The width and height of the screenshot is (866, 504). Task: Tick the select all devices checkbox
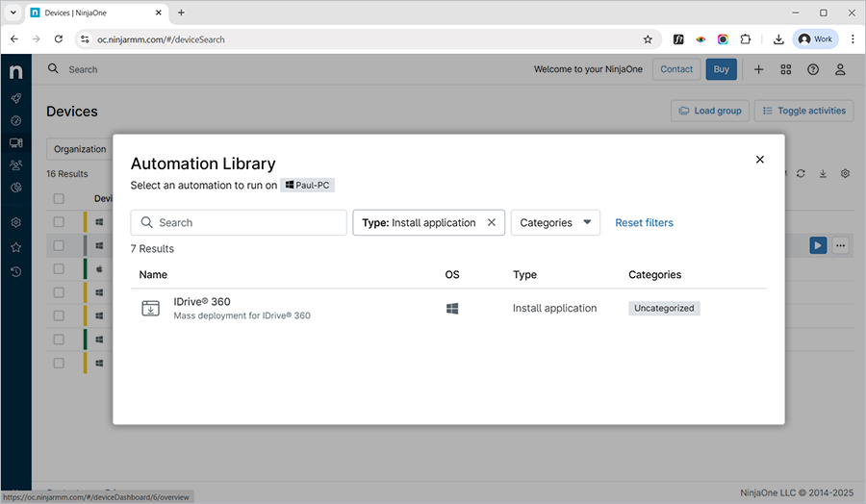pos(59,199)
